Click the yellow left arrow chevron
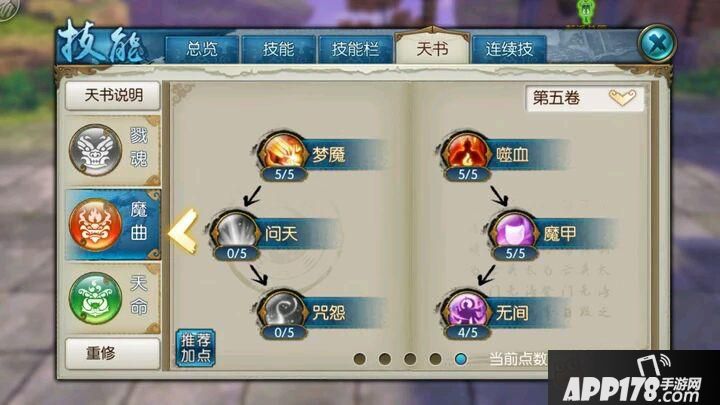 (183, 231)
